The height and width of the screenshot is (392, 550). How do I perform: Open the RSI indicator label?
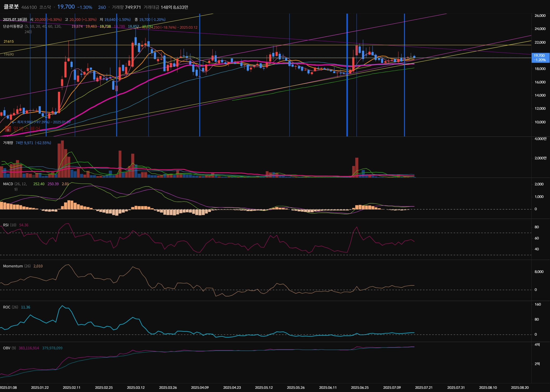tap(6, 225)
